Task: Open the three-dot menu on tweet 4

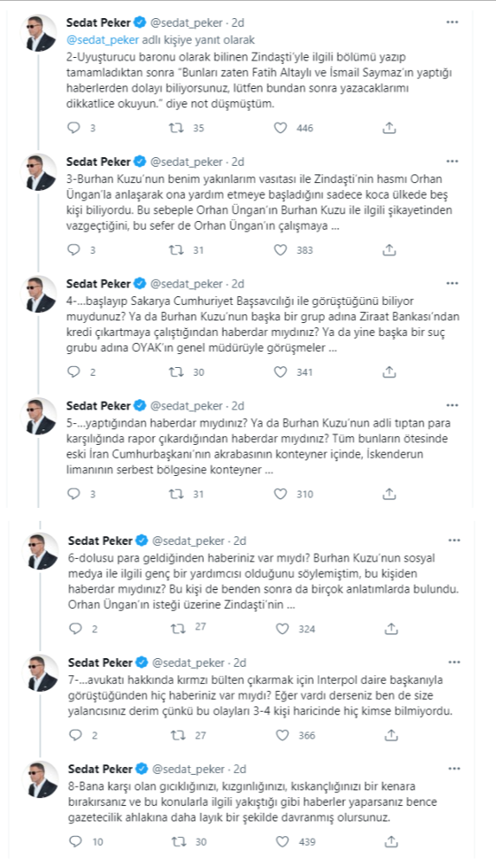Action: coord(452,284)
